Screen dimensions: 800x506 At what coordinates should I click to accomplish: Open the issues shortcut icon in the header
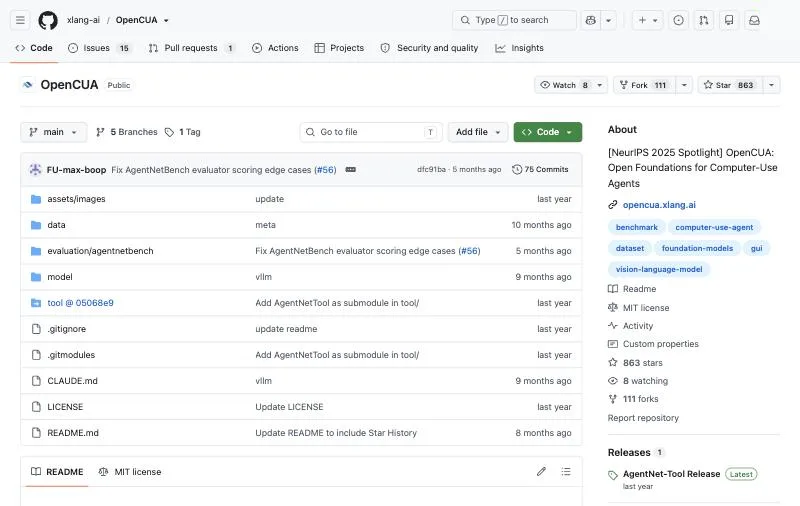click(x=678, y=20)
